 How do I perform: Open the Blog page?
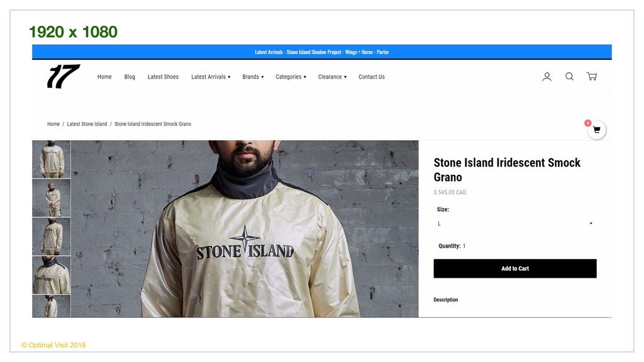130,77
